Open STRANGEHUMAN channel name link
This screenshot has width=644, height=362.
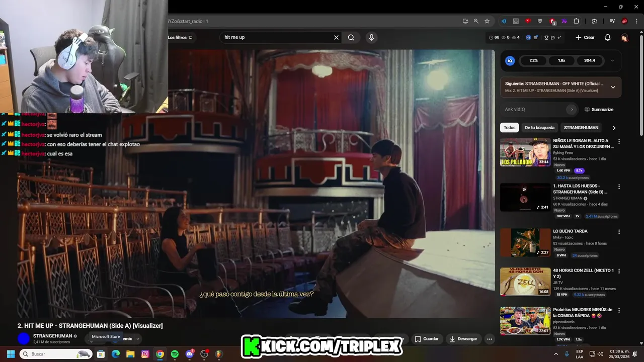tap(52, 336)
